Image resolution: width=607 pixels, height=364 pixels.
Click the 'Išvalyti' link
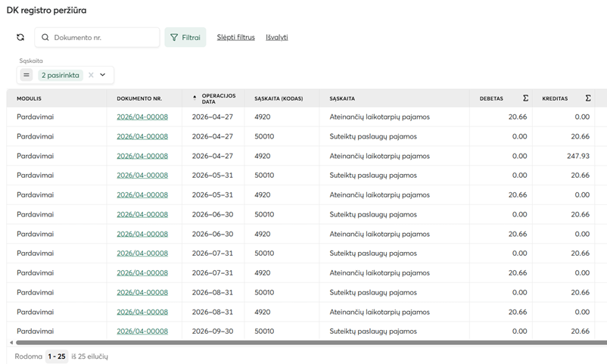[x=276, y=37]
